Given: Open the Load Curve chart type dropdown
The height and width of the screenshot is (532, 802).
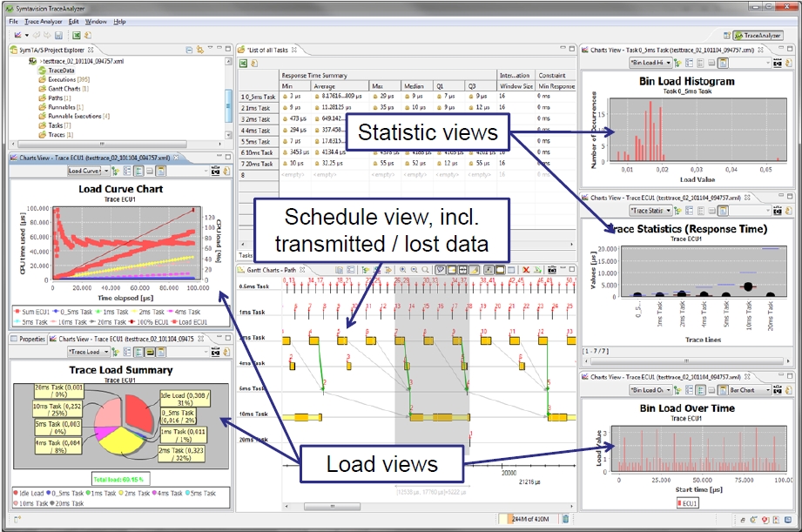Looking at the screenshot, I should [89, 171].
